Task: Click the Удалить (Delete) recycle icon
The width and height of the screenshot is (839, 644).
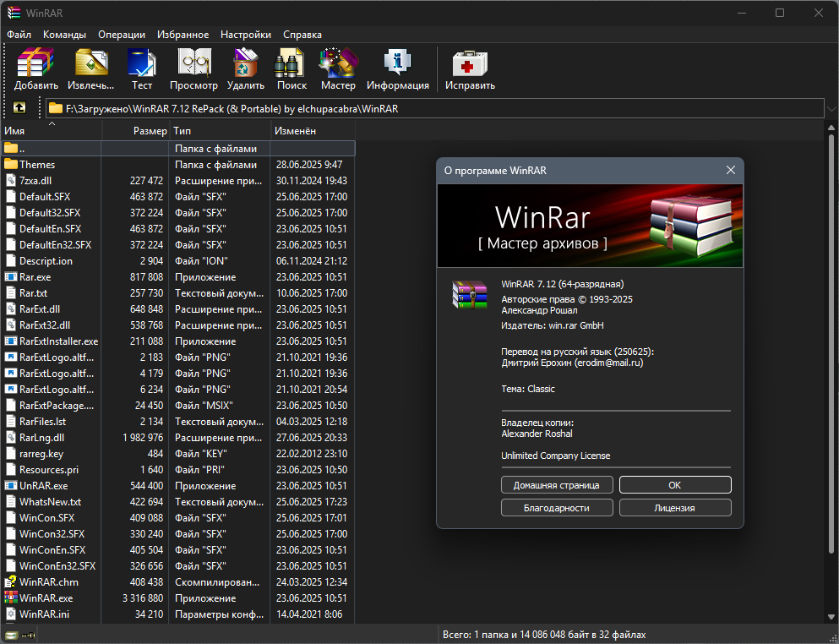Action: [246, 68]
